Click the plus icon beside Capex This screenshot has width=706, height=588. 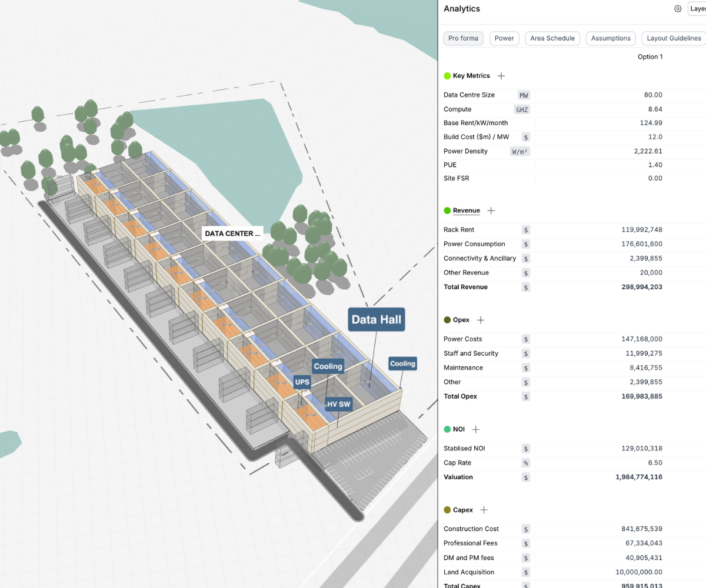[x=484, y=510]
